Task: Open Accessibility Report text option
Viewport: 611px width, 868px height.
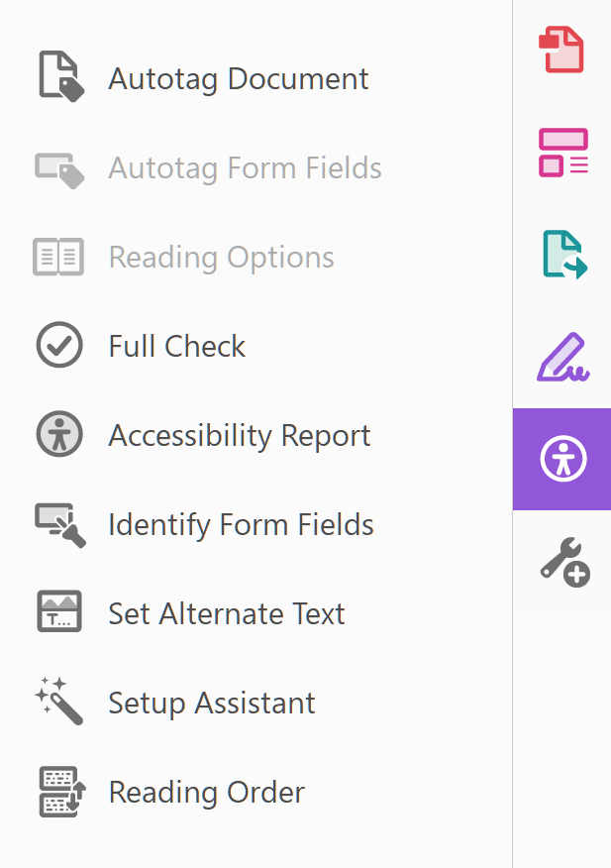Action: [240, 436]
